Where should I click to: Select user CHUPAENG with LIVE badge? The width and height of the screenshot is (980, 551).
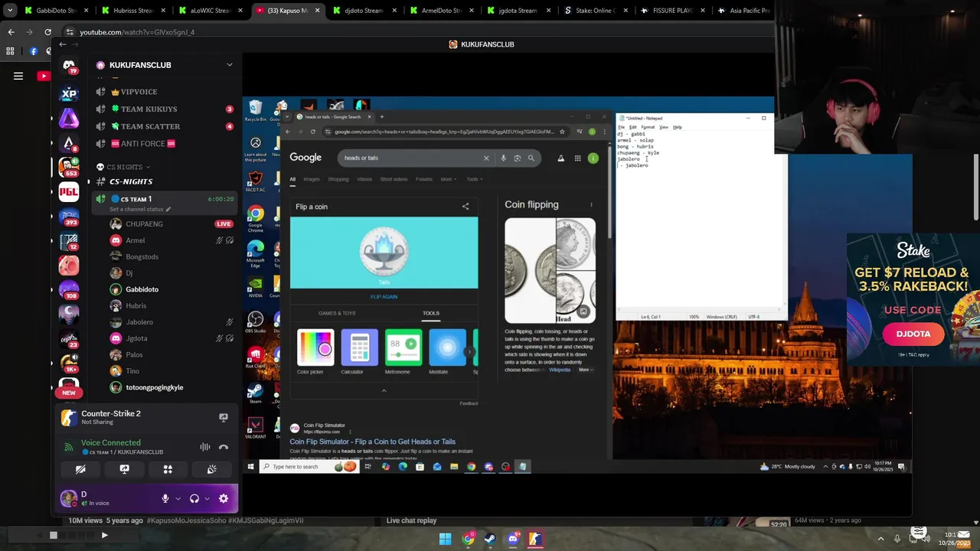[x=171, y=224]
